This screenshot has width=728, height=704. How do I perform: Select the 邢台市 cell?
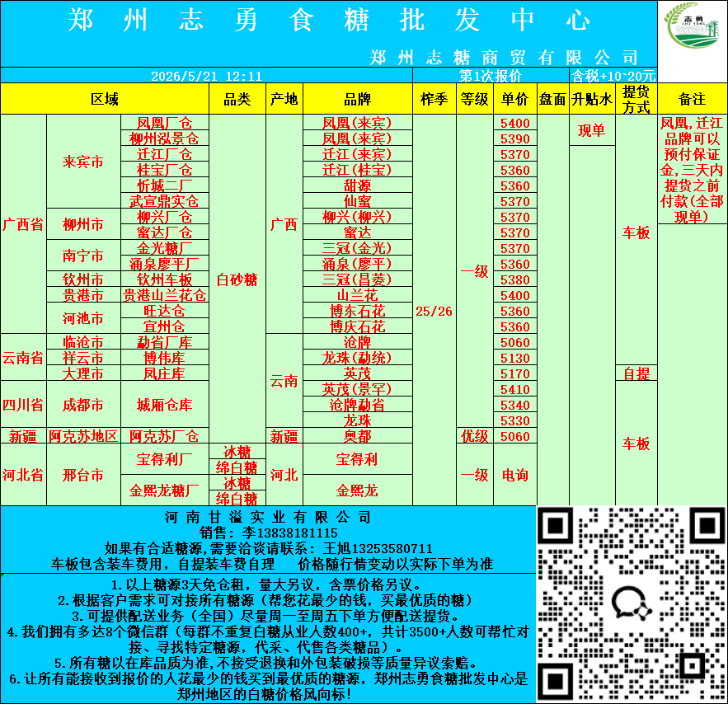tap(83, 475)
